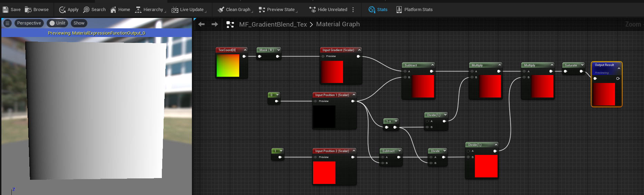
Task: Click the Clean Graph broom icon
Action: pos(221,10)
